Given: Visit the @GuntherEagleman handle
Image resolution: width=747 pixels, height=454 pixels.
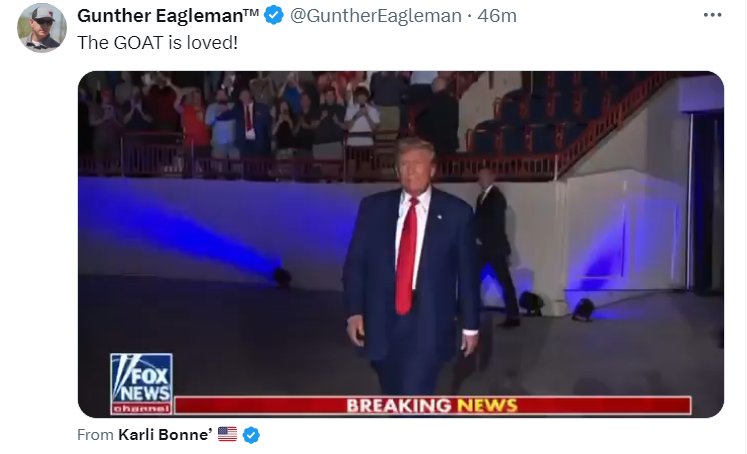Looking at the screenshot, I should 375,16.
